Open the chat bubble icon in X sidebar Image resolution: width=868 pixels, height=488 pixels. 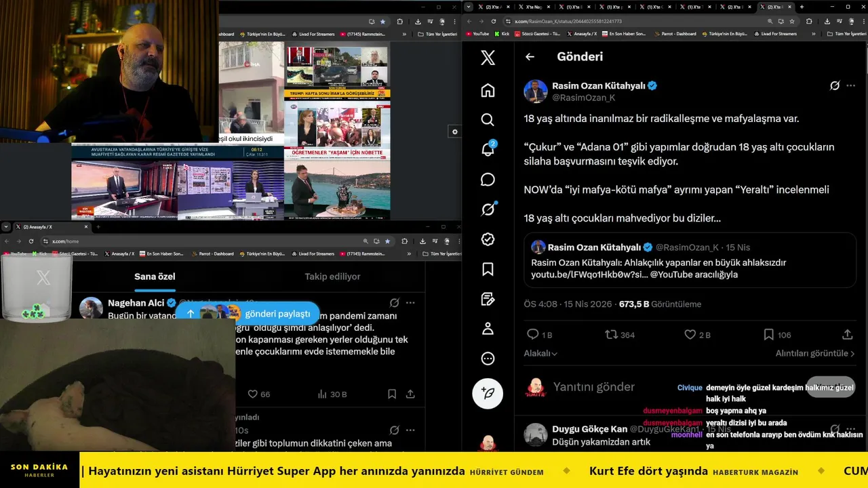click(488, 180)
